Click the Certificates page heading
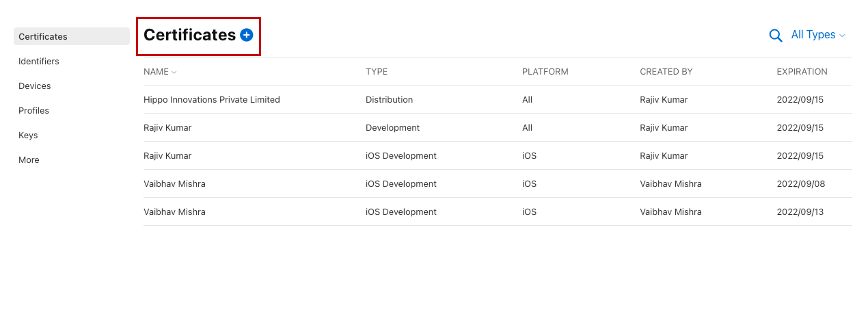The height and width of the screenshot is (321, 868). [x=189, y=35]
